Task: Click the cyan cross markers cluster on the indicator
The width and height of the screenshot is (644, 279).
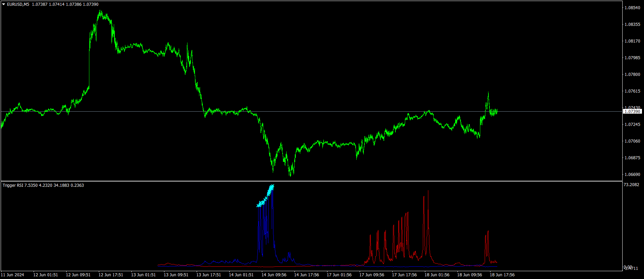Action: point(265,196)
